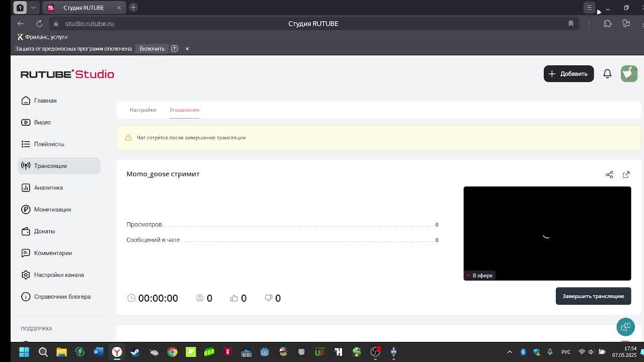Expand the tab groups dropdown arrow
Screen dimensions: 644x362
tap(33, 8)
